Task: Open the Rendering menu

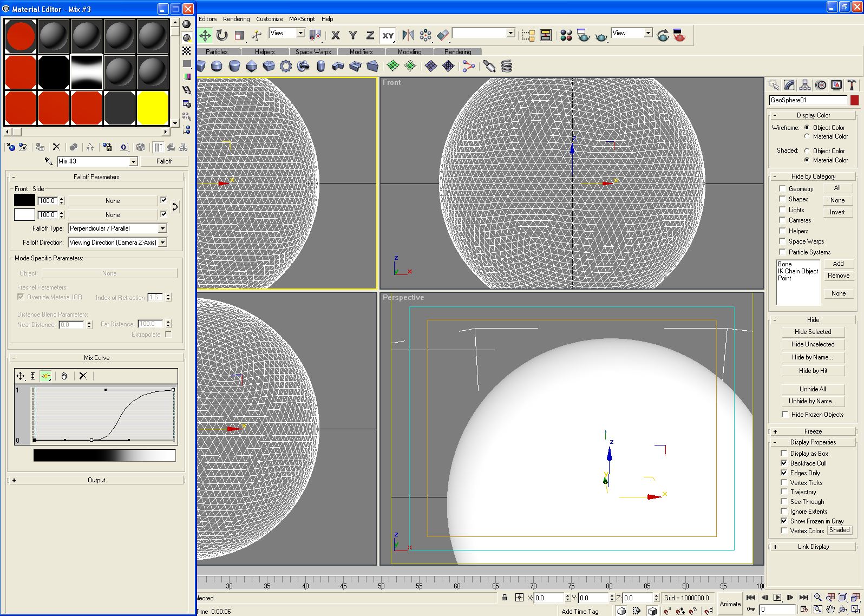Action: click(x=237, y=19)
